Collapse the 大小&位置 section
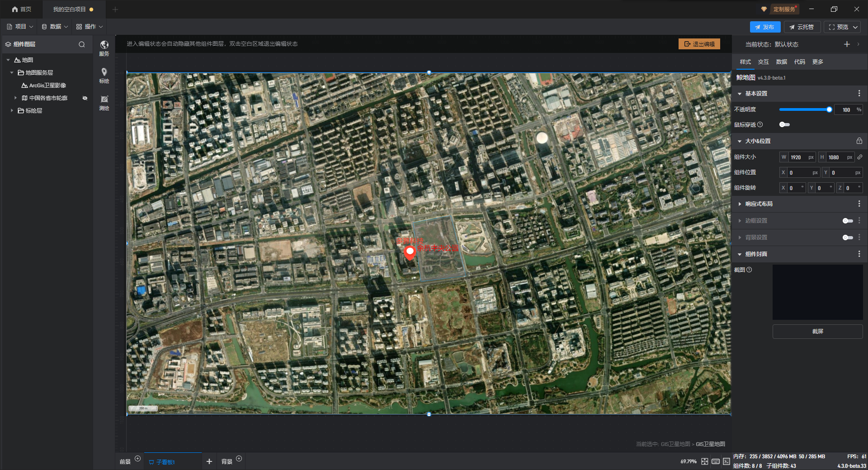The image size is (868, 470). coord(740,141)
